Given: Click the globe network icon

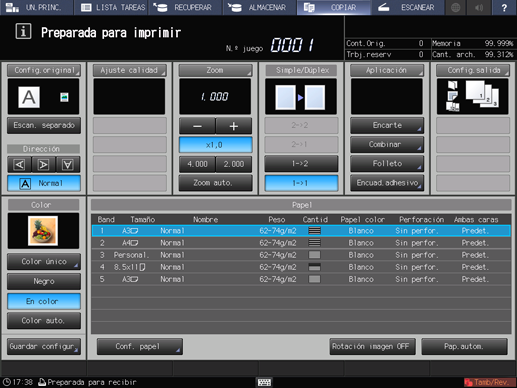Looking at the screenshot, I should pyautogui.click(x=456, y=7).
